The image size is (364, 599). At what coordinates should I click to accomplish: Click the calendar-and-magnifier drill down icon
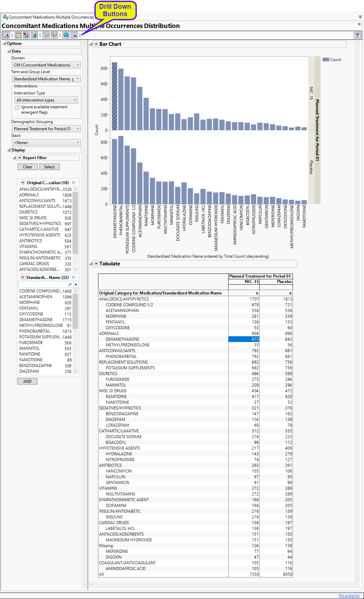coord(18,35)
